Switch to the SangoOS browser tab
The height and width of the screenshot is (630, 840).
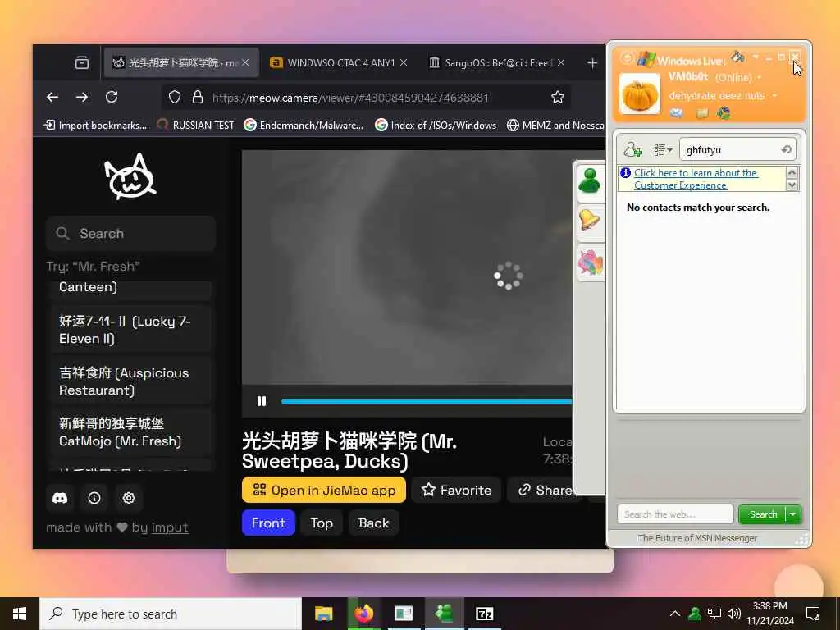pos(496,62)
